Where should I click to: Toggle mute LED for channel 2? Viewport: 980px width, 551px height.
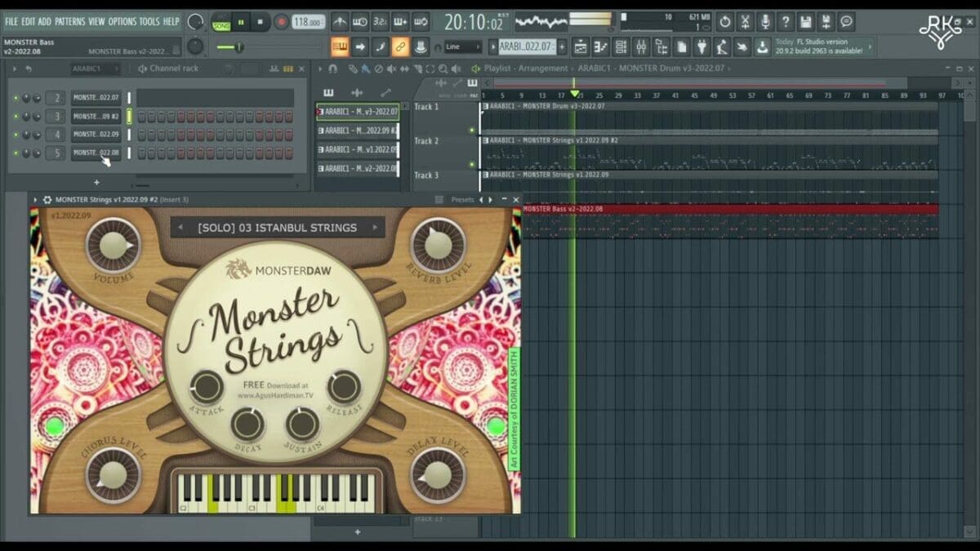coord(16,98)
